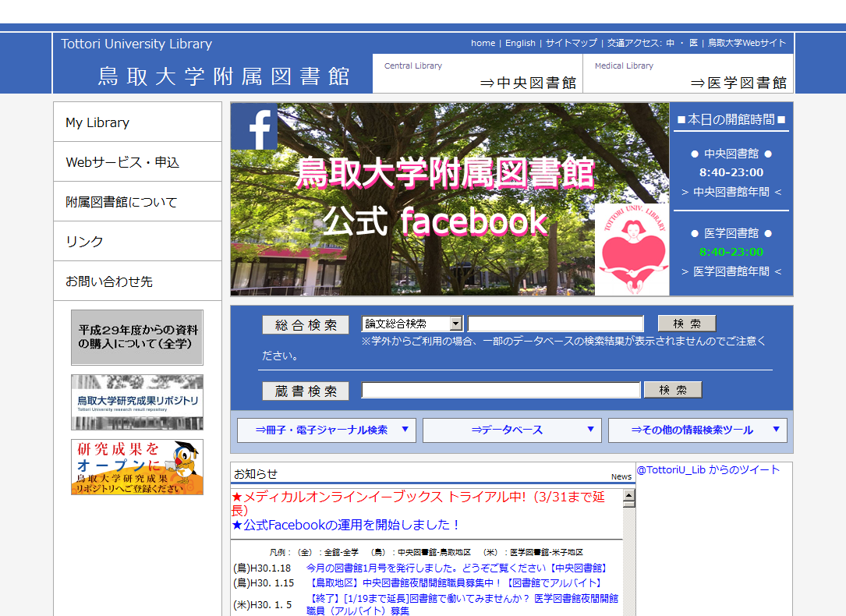Open 医学図書館夜間開館職員 news link

(x=462, y=604)
